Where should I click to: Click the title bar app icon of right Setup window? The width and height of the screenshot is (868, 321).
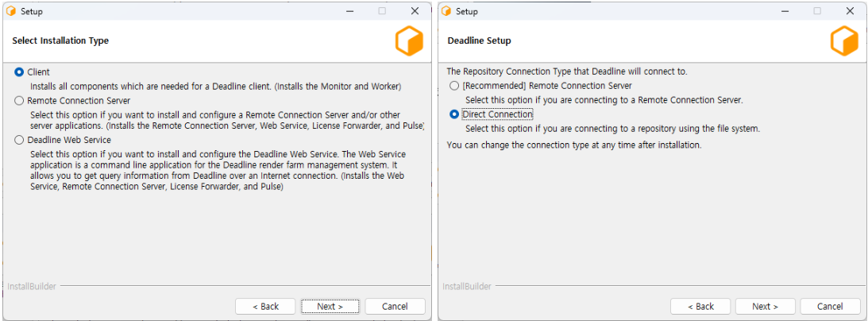446,11
